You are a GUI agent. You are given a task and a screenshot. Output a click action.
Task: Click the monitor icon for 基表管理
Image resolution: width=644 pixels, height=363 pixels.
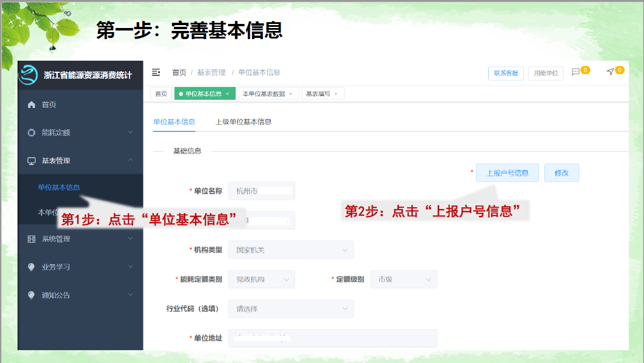pyautogui.click(x=32, y=160)
